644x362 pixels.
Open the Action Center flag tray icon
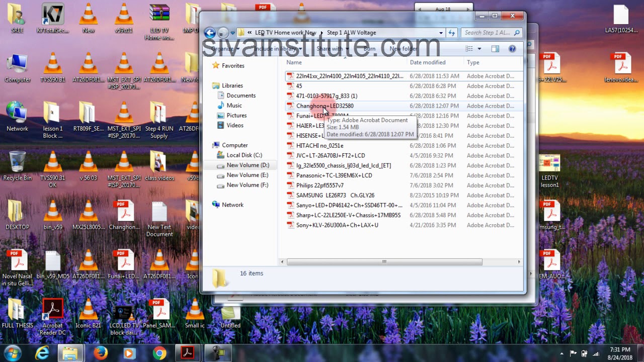tap(573, 353)
